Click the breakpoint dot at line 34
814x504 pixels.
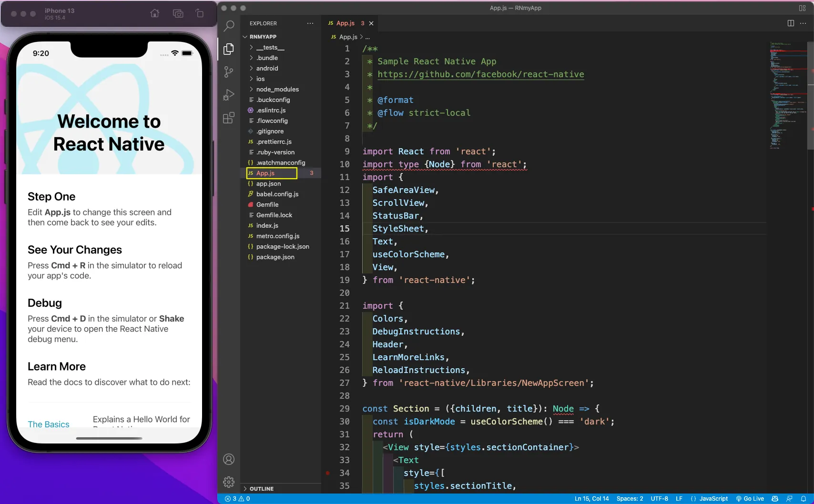[x=328, y=473]
